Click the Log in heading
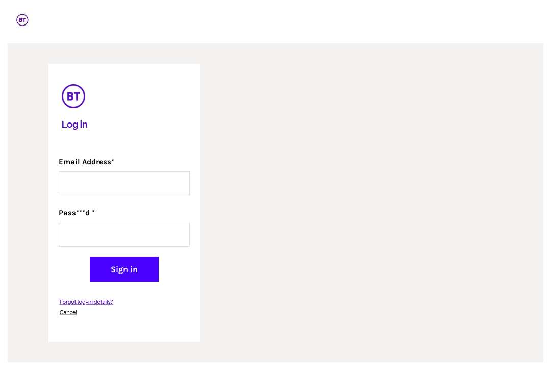Image resolution: width=551 pixels, height=392 pixels. pyautogui.click(x=74, y=125)
